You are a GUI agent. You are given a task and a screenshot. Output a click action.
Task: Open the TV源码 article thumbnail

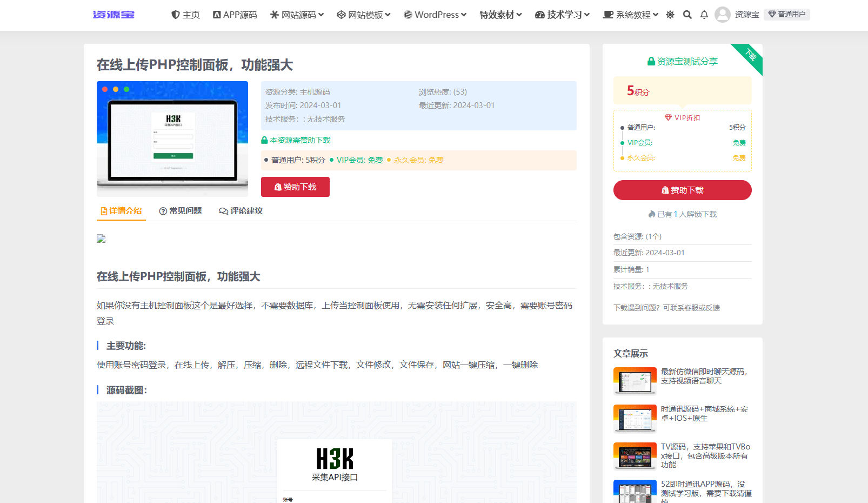click(635, 456)
